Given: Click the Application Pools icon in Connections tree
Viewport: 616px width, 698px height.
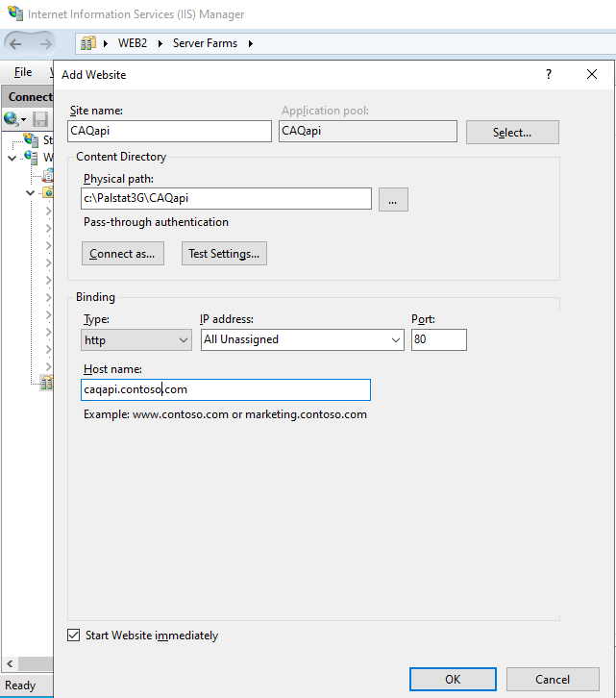Looking at the screenshot, I should pyautogui.click(x=48, y=175).
